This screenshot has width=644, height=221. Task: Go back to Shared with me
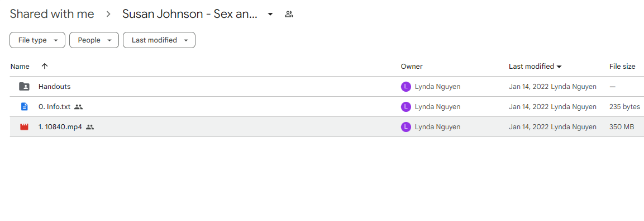pyautogui.click(x=52, y=14)
